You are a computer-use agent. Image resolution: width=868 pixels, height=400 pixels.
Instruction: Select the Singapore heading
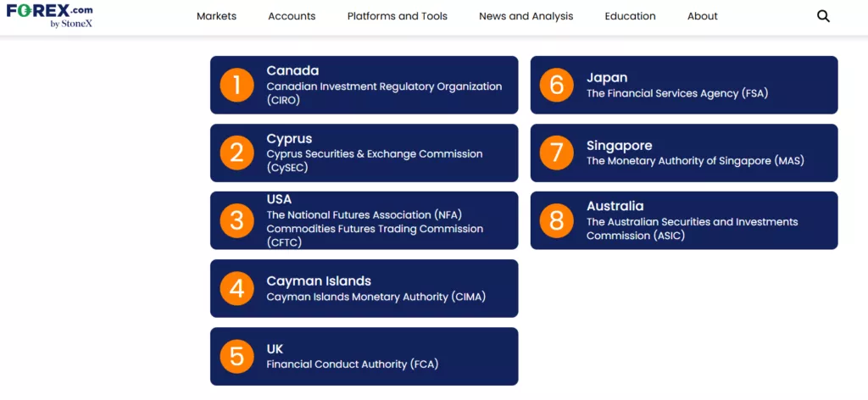pyautogui.click(x=620, y=146)
